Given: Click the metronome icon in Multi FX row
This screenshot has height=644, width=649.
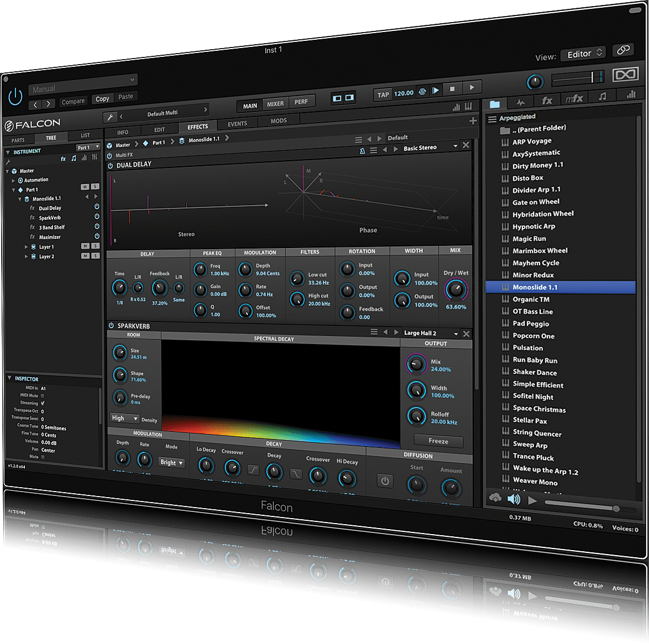Looking at the screenshot, I should pos(362,151).
